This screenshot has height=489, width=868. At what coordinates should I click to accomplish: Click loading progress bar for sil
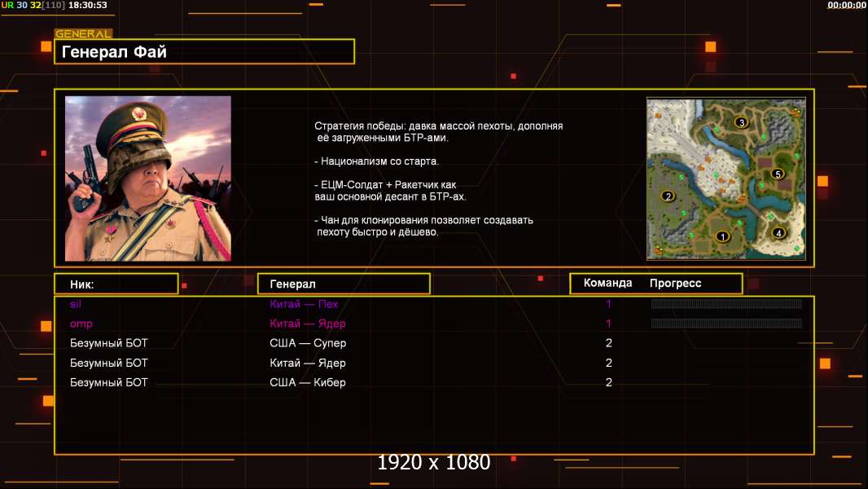[726, 303]
